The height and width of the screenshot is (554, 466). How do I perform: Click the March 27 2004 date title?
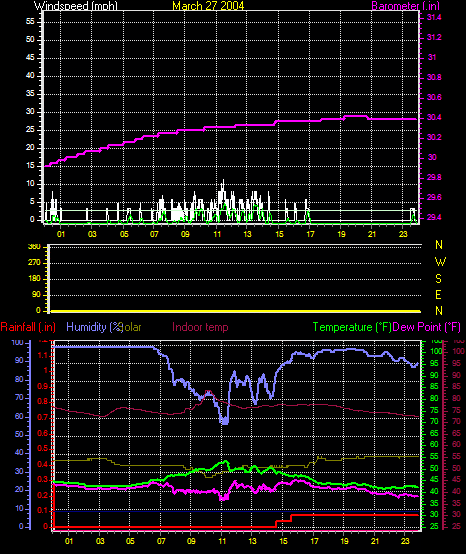click(x=208, y=6)
